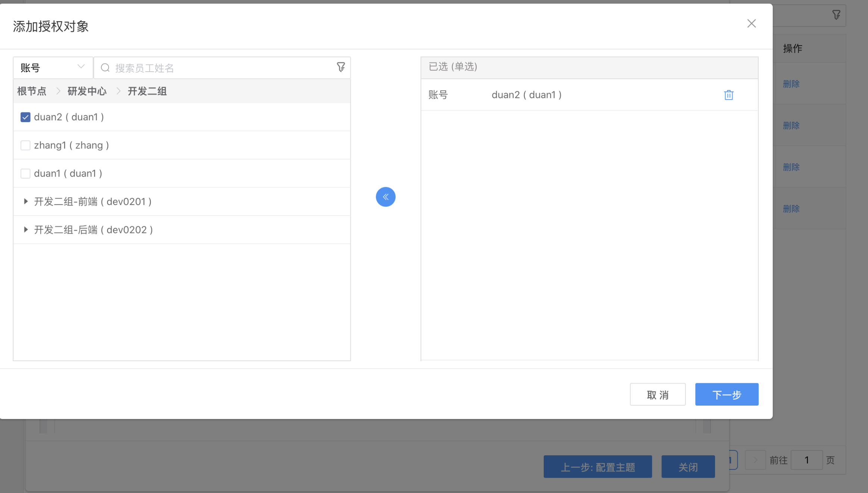Click the search magnifier icon

pos(105,68)
